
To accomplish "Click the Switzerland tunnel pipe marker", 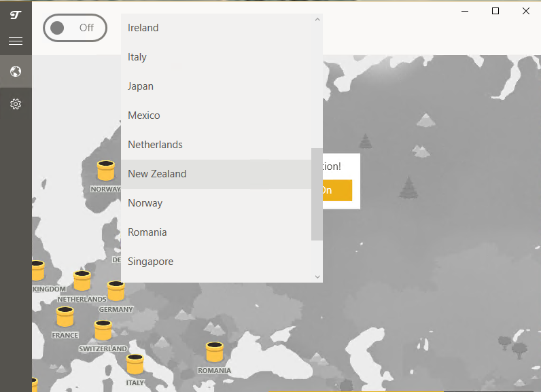I will point(103,330).
